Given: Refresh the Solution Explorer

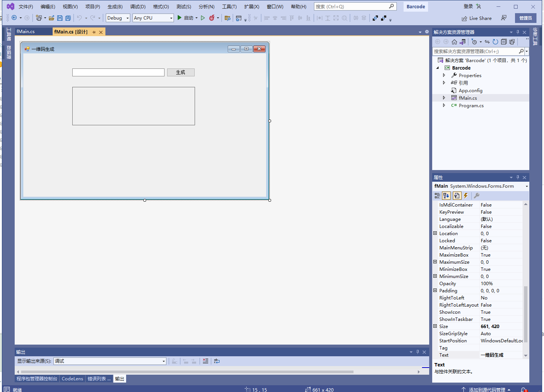Looking at the screenshot, I should 495,42.
